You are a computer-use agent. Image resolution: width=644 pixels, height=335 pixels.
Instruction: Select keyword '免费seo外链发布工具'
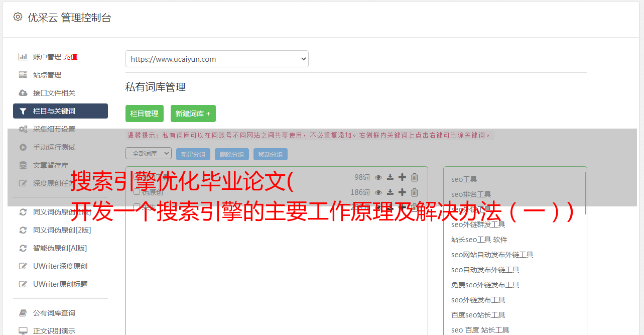coord(485,285)
